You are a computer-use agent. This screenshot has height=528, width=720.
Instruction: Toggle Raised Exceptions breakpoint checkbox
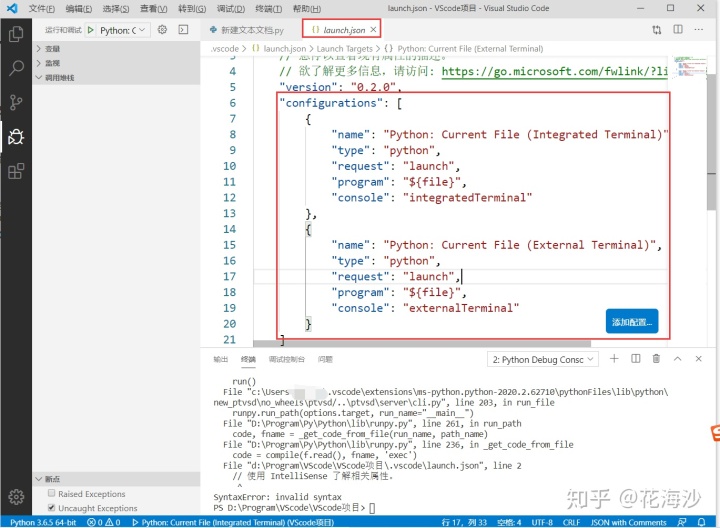pos(51,493)
